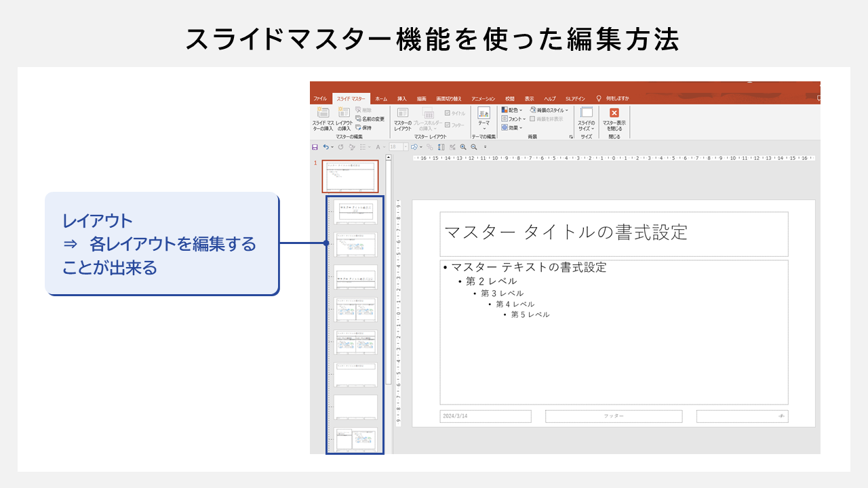868x488 pixels.
Task: Switch to the 校閲 tab
Action: [x=510, y=99]
